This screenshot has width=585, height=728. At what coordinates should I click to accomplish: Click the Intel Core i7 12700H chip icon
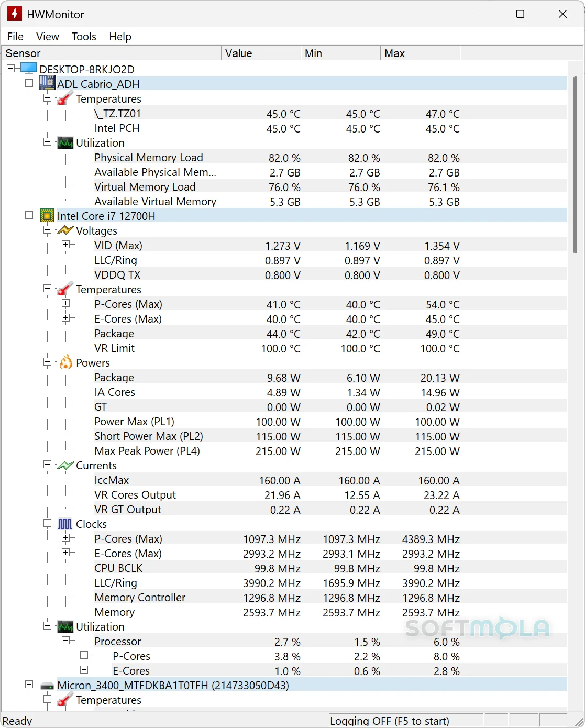pos(47,215)
